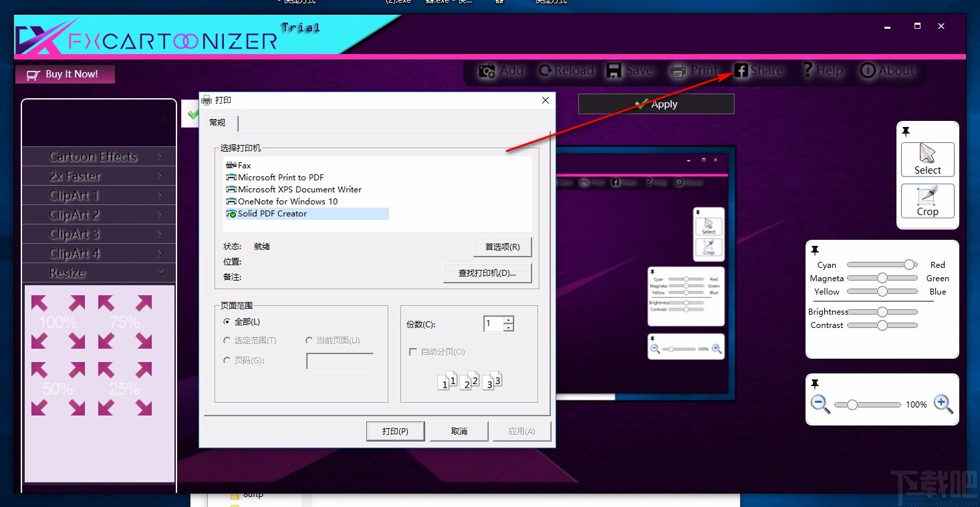Click the preview image thumbnail
This screenshot has width=980, height=507.
646,273
